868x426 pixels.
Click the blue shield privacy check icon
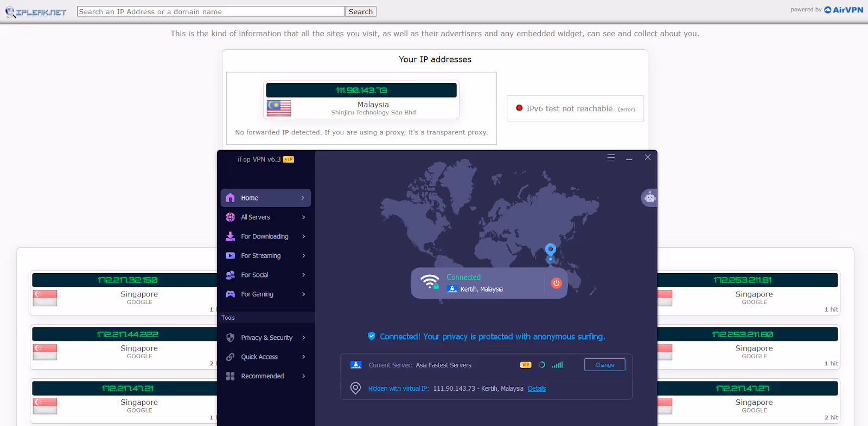pyautogui.click(x=372, y=336)
